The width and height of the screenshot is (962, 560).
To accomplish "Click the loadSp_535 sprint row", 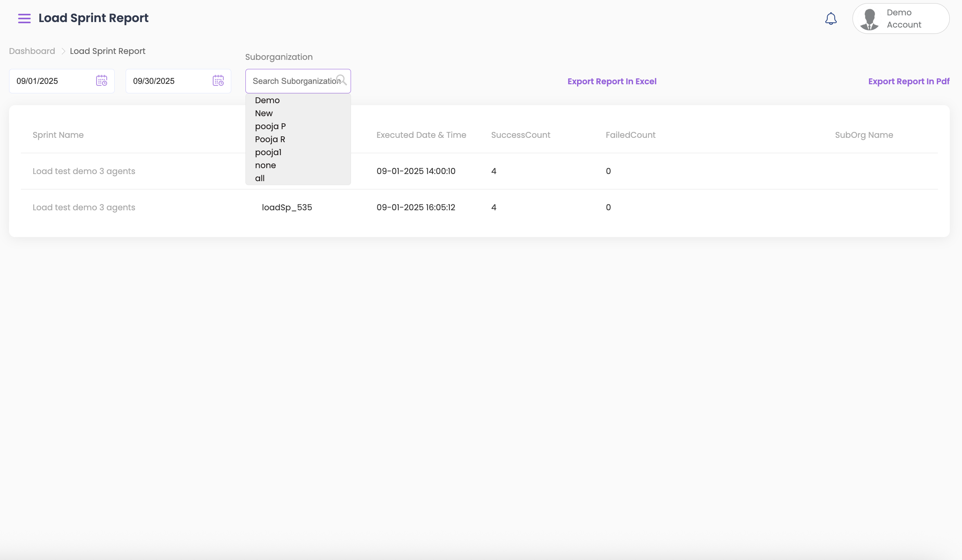I will pos(287,208).
